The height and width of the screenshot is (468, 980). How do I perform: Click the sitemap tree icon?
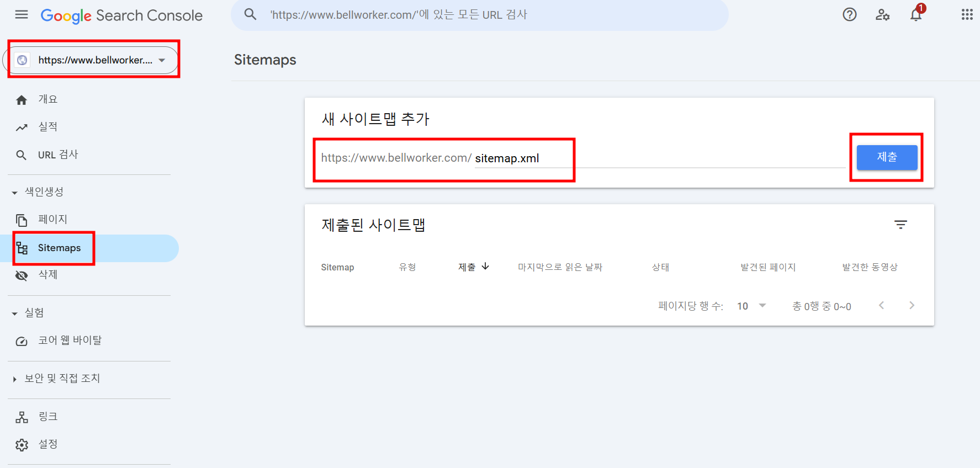coord(22,248)
